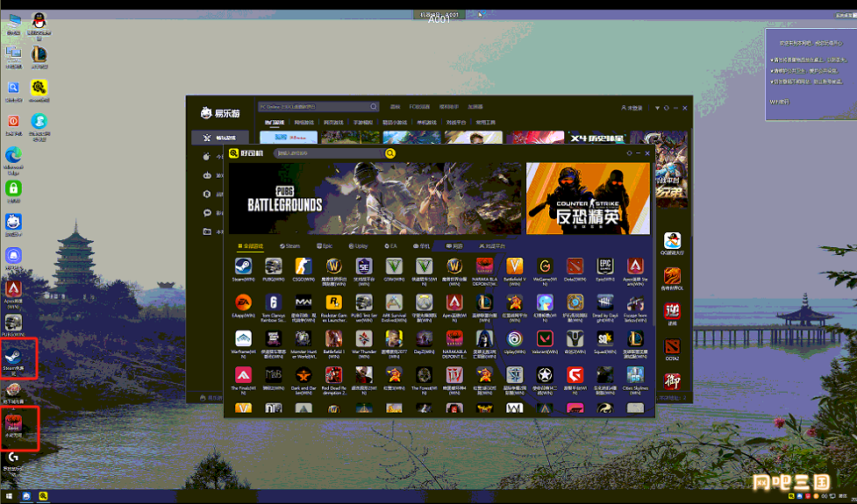The height and width of the screenshot is (504, 857).
Task: Select the Steam category tab
Action: click(289, 246)
